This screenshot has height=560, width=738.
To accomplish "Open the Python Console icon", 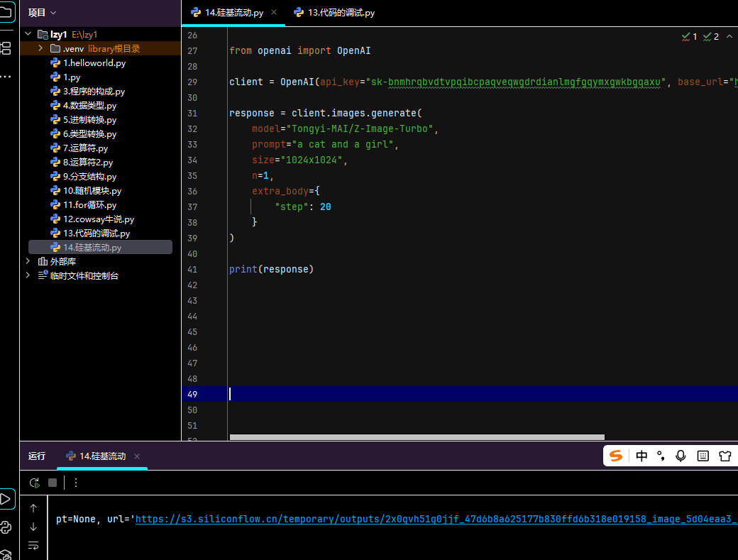I will coord(6,527).
